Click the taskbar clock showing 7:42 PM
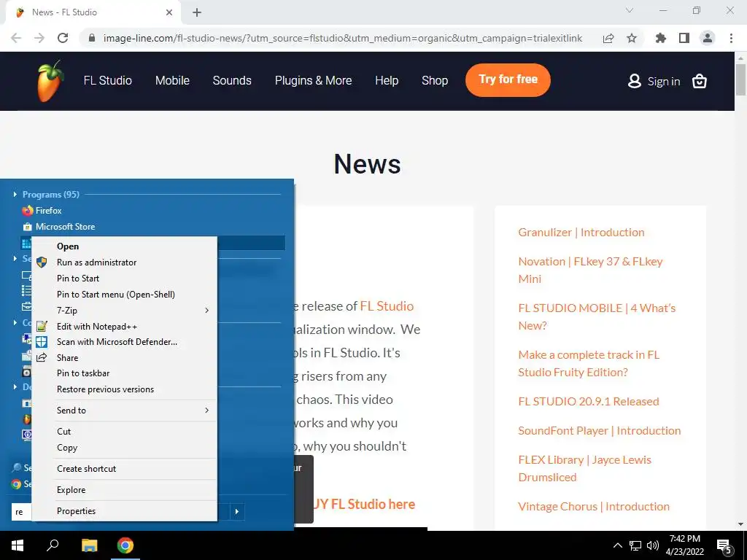 point(684,545)
